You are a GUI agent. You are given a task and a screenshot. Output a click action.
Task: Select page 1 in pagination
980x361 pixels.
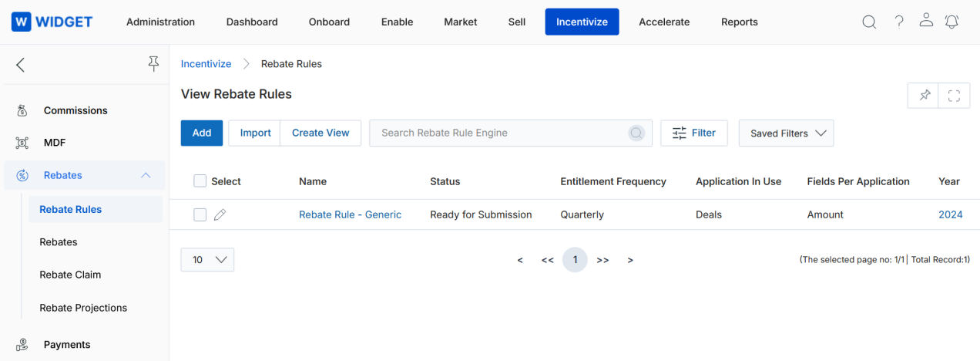[575, 260]
